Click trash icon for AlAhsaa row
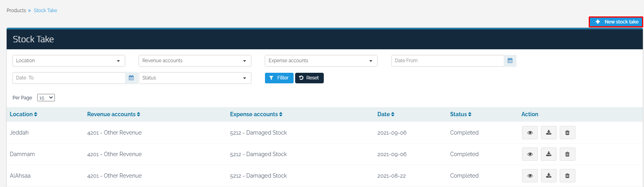This screenshot has width=644, height=187. [x=567, y=176]
